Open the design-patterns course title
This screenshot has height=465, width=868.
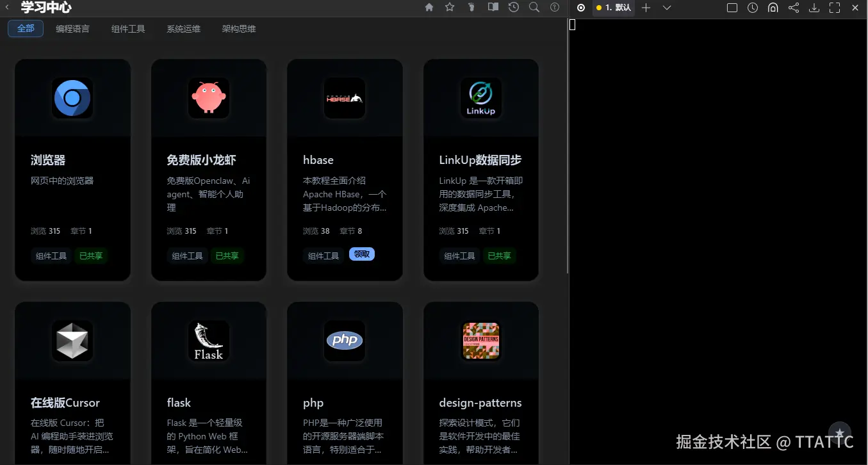pos(480,403)
